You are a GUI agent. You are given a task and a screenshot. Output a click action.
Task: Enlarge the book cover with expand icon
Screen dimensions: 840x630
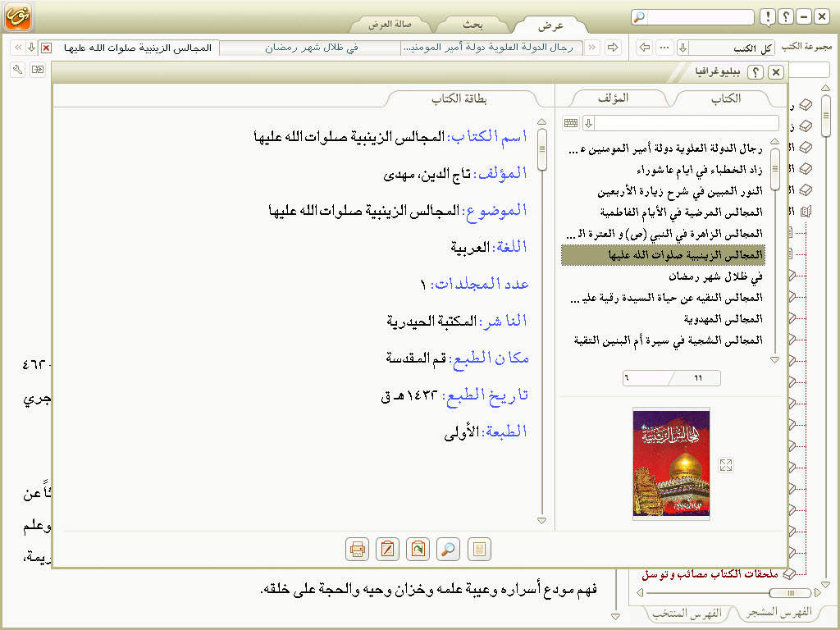[x=725, y=465]
